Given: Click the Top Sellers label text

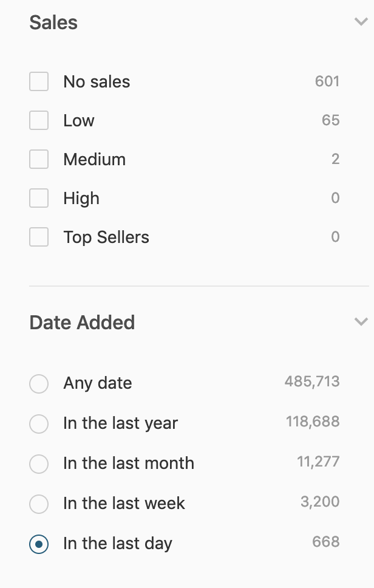Looking at the screenshot, I should click(106, 238).
